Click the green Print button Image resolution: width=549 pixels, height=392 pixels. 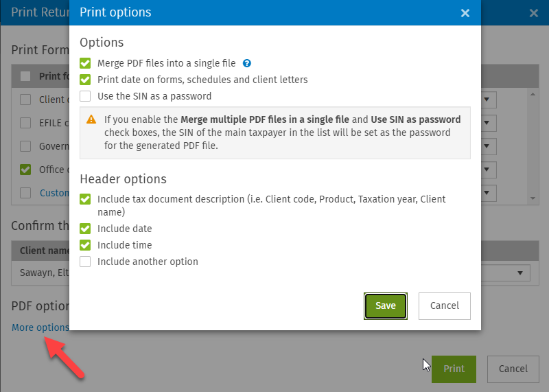[x=454, y=369]
